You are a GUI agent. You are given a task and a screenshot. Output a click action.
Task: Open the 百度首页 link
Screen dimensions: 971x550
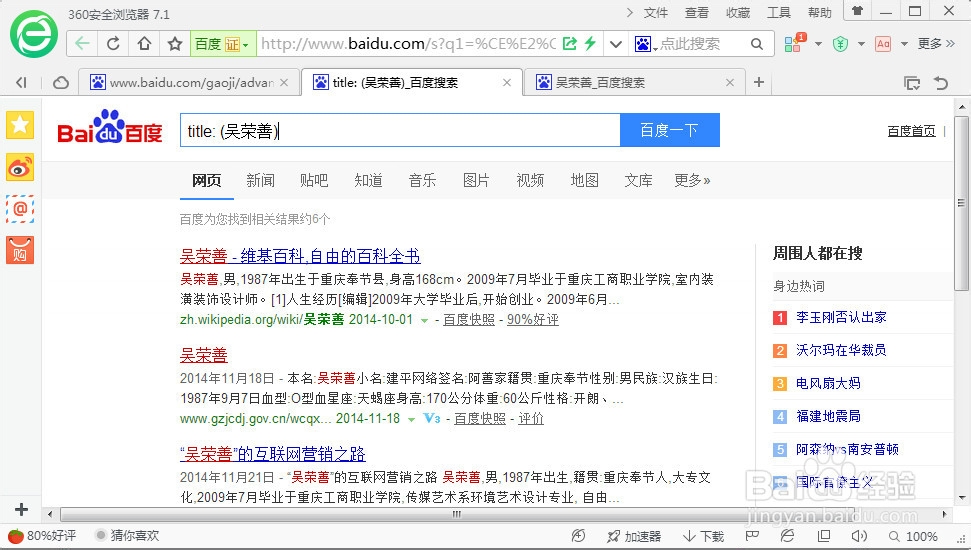(911, 131)
